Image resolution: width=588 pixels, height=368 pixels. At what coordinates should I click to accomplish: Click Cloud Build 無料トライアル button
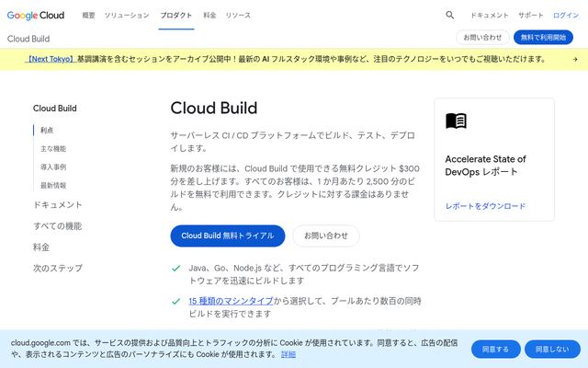228,236
